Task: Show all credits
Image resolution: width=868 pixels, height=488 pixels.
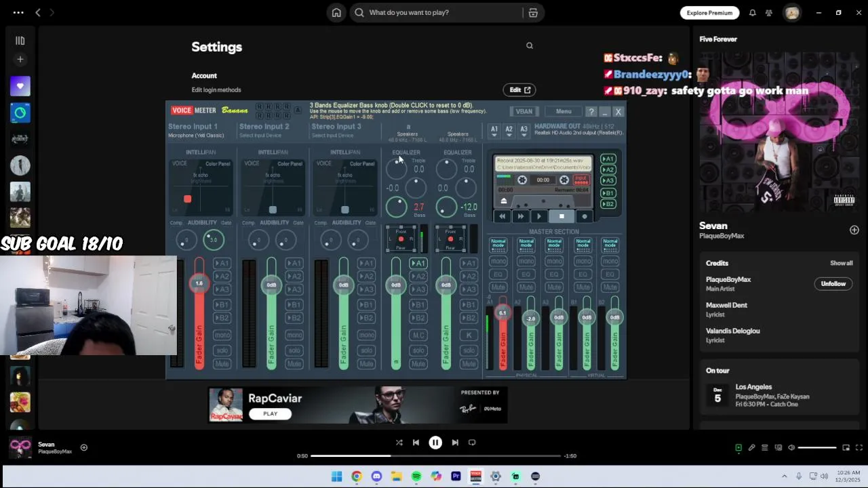Action: [842, 263]
